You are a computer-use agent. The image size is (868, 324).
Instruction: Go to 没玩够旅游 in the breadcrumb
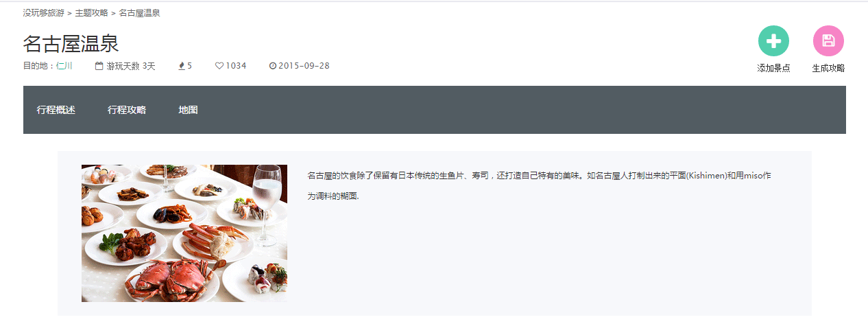pyautogui.click(x=44, y=13)
